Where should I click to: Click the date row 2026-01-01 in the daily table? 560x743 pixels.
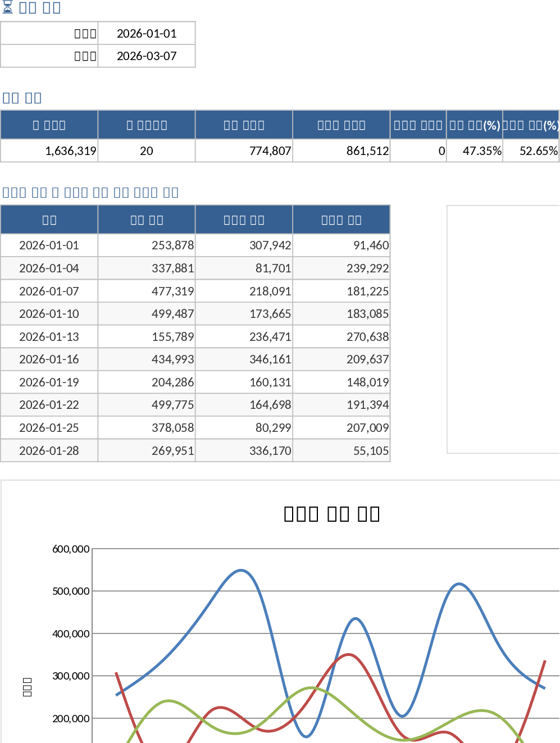coord(49,245)
